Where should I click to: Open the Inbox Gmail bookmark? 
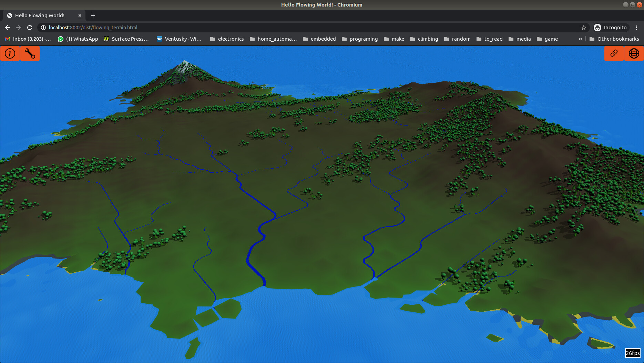[28, 39]
